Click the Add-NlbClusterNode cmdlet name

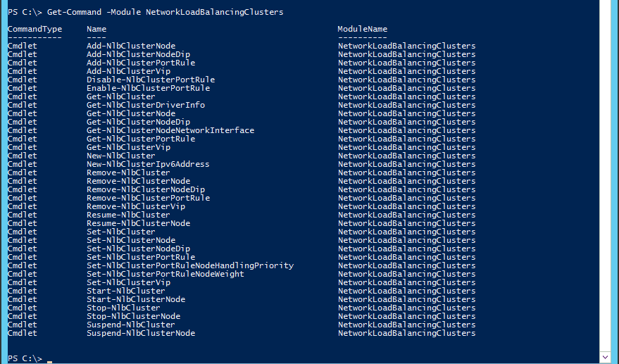pyautogui.click(x=131, y=46)
